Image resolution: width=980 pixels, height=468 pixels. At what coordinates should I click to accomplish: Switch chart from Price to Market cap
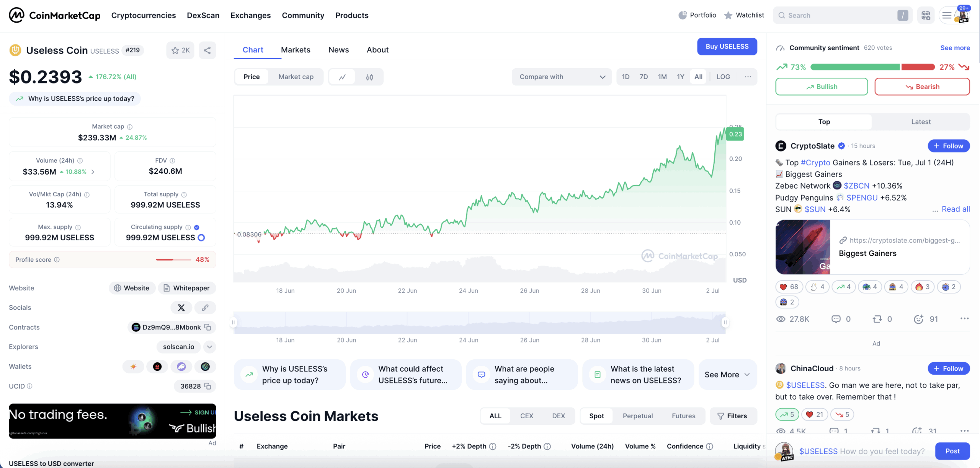(x=296, y=77)
